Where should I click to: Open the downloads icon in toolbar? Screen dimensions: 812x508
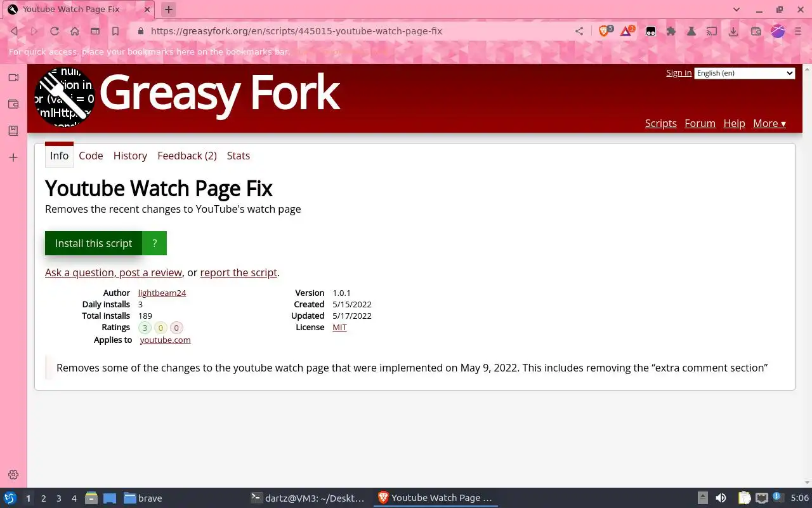[733, 31]
